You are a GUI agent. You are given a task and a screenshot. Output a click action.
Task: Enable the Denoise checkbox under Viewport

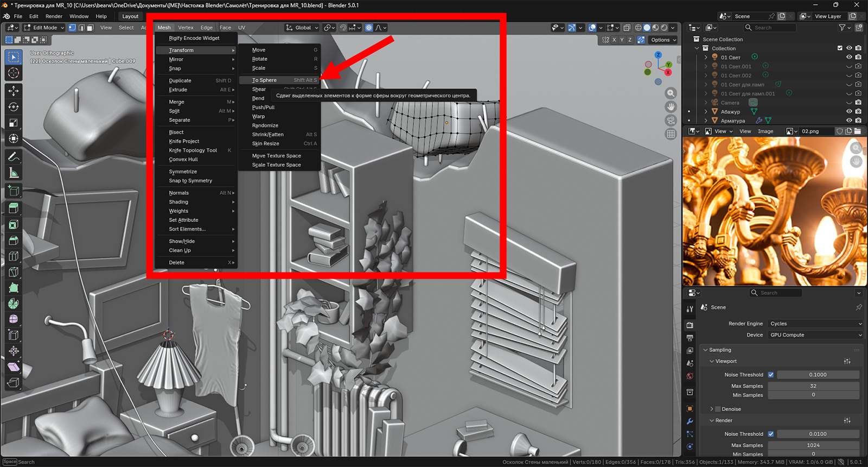click(x=718, y=409)
